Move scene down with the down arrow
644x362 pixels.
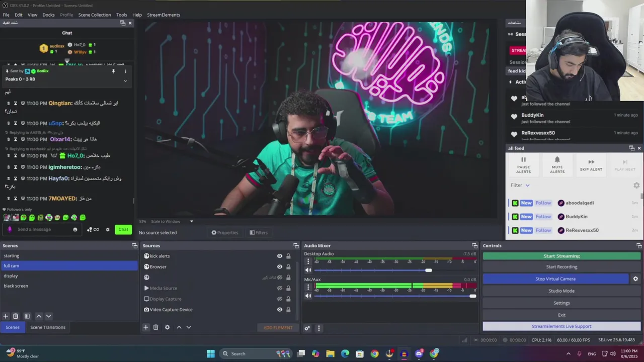[x=49, y=316]
